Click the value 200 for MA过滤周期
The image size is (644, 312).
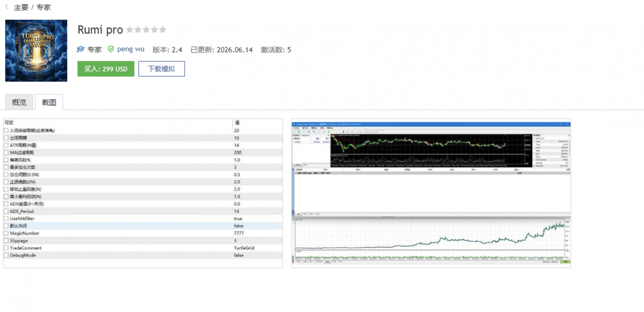[x=237, y=153]
